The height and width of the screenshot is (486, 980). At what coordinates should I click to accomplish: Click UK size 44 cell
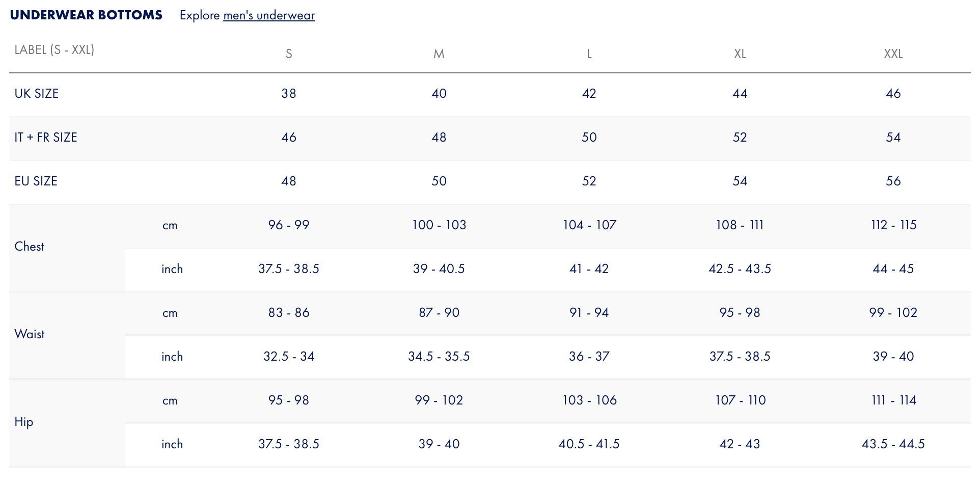740,94
